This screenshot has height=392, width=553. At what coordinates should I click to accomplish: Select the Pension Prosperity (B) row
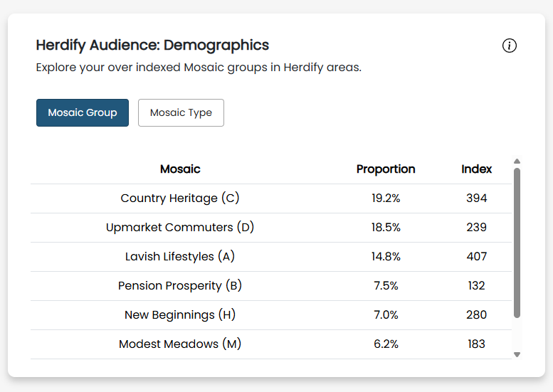(x=180, y=286)
